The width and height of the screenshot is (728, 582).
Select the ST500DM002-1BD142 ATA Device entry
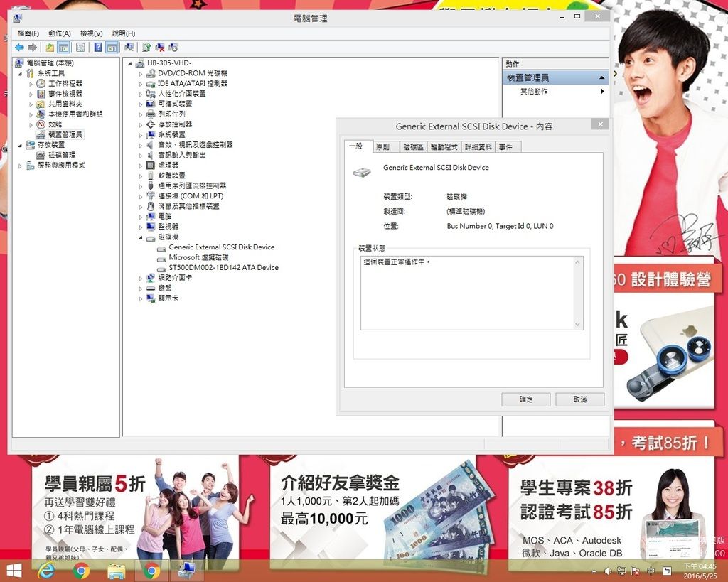point(223,268)
